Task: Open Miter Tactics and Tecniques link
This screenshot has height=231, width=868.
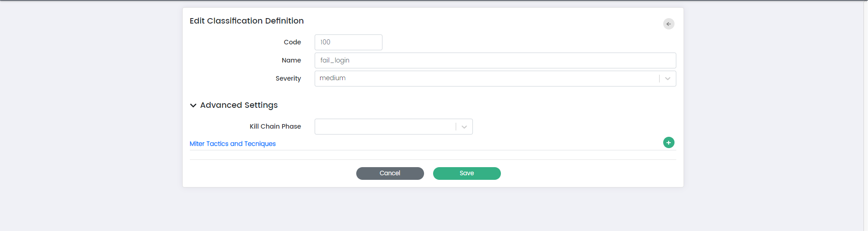Action: coord(232,144)
